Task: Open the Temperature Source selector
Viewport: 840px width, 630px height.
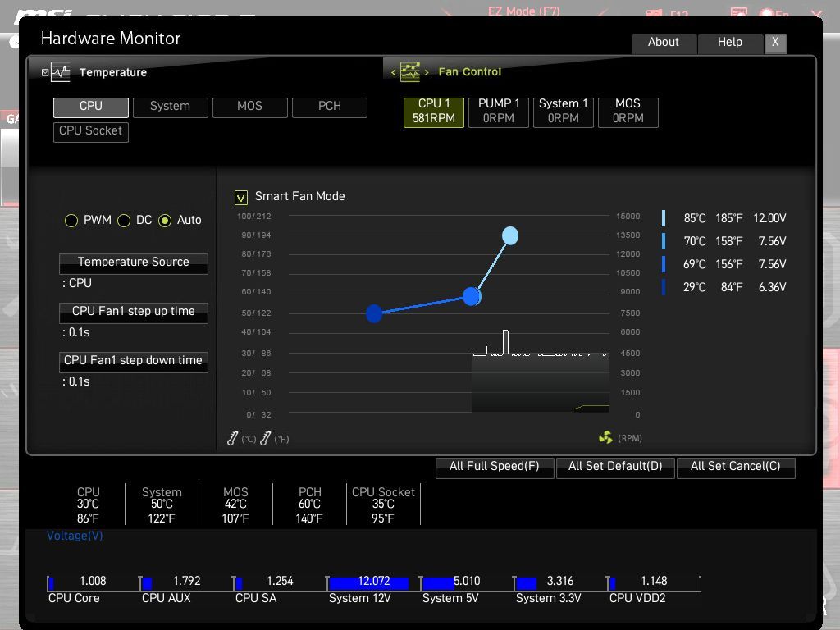Action: tap(134, 263)
